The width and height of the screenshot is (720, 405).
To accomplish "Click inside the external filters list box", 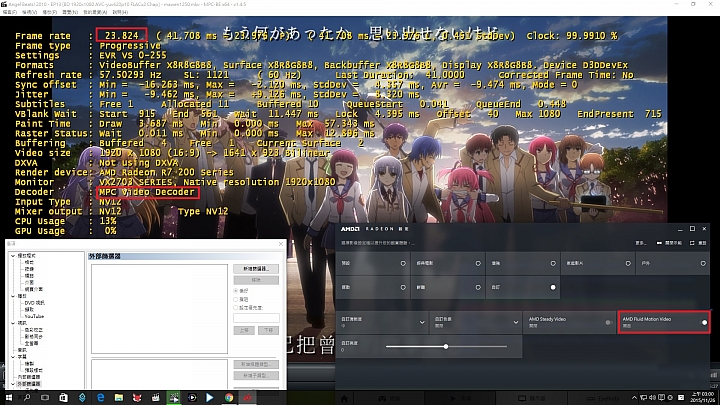I will coord(159,309).
